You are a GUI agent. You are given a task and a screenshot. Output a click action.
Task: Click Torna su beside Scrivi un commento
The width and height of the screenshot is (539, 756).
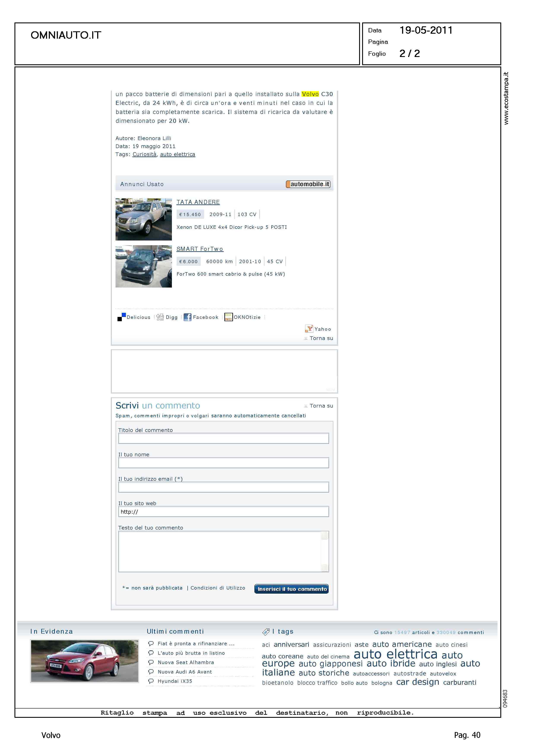(321, 406)
